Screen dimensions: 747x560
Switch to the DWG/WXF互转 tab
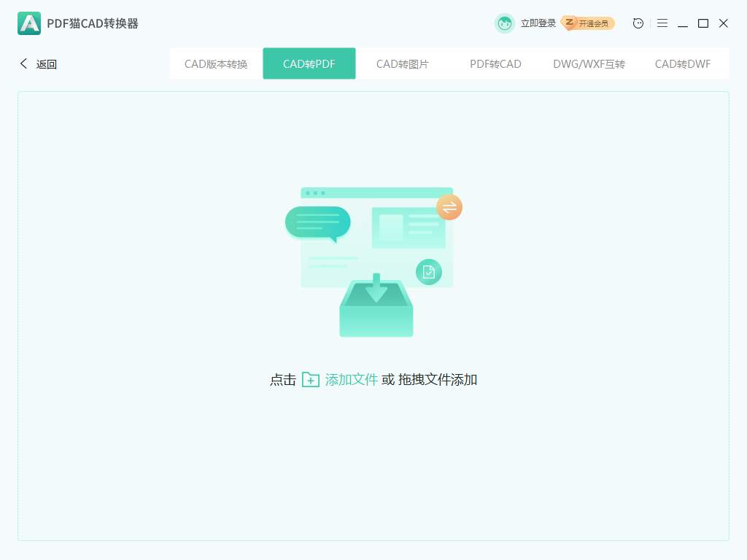click(589, 64)
